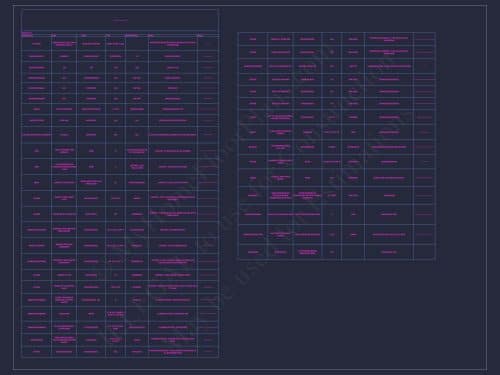Select the first data row's first cell in left table

[x=36, y=44]
